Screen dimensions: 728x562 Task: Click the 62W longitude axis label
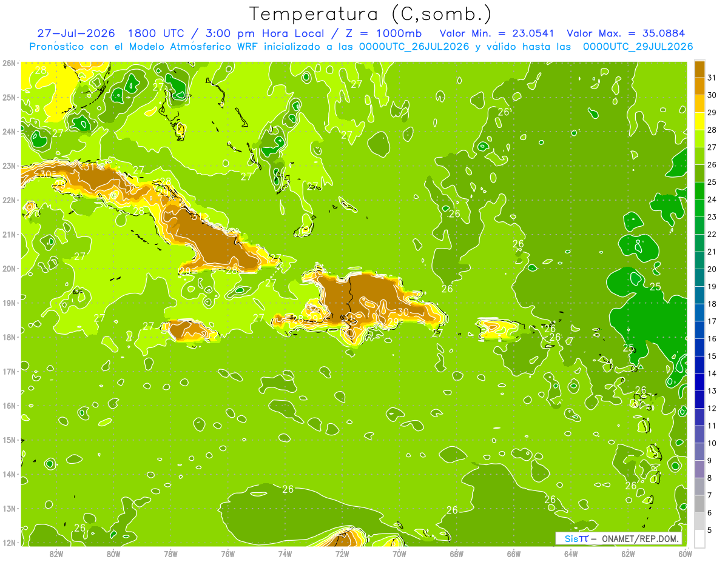point(628,554)
